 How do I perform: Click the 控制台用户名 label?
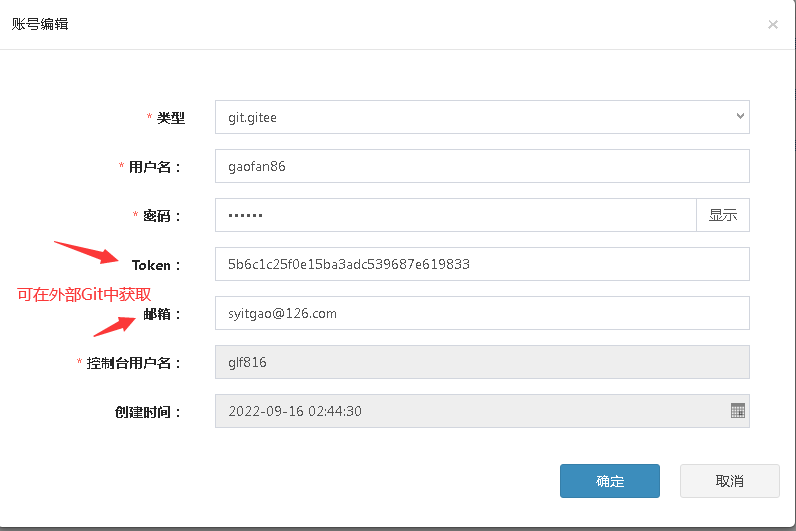coord(134,363)
